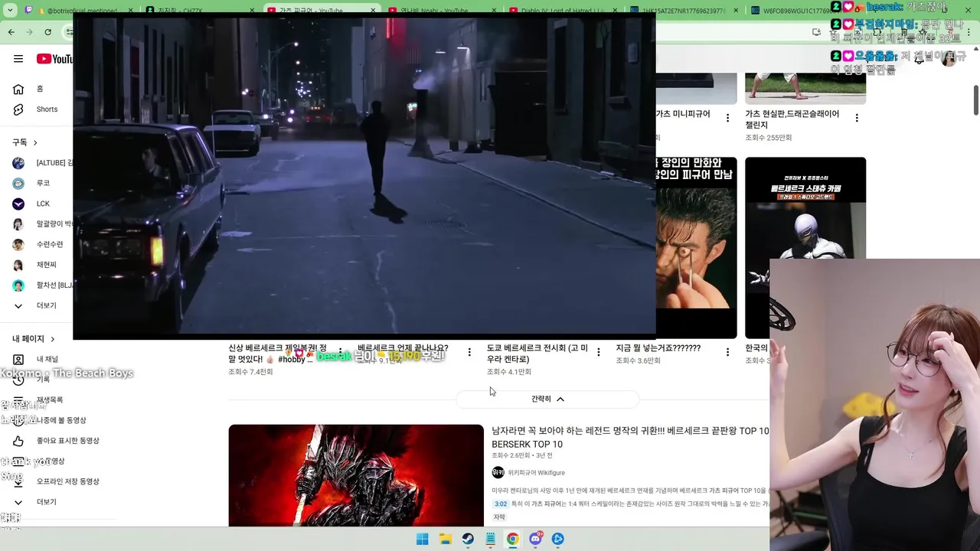Image resolution: width=980 pixels, height=551 pixels.
Task: Open the YouTube hamburger guide menu
Action: click(x=18, y=59)
